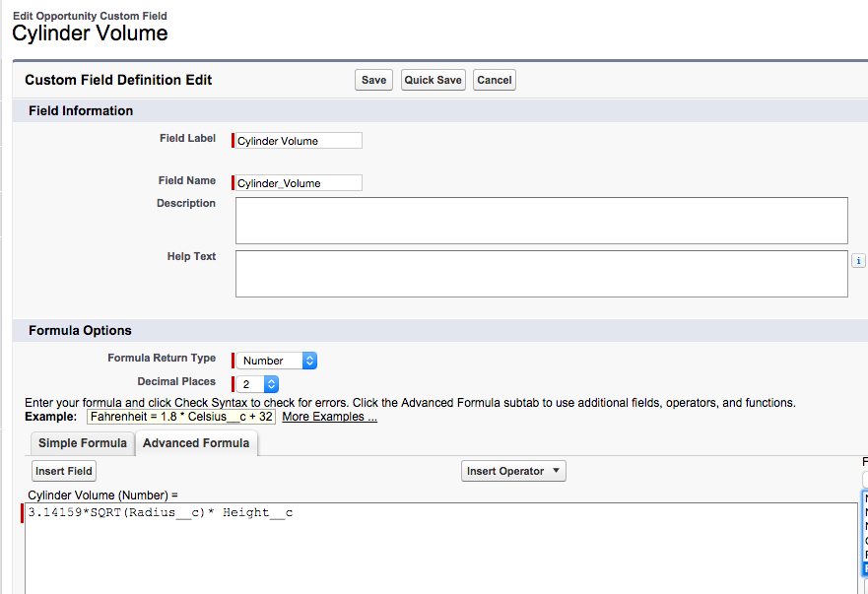This screenshot has width=868, height=594.
Task: Select the Advanced Formula tab
Action: (x=196, y=443)
